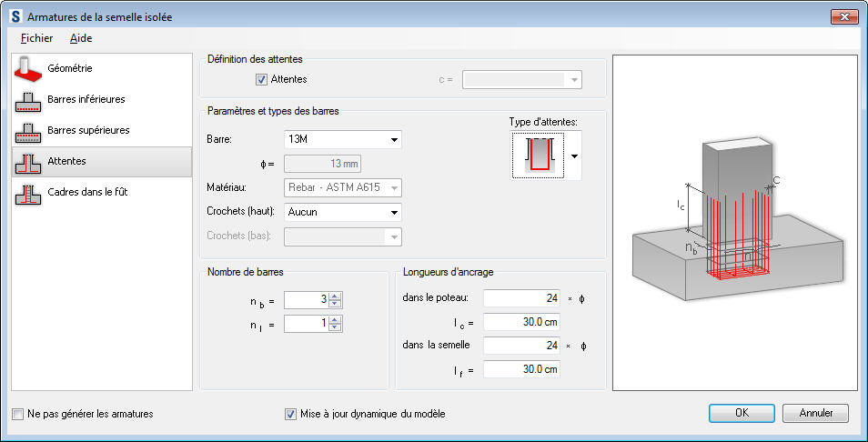Expand the Type d'attentes dropdown arrow
Screen dimensions: 868x442
(574, 156)
